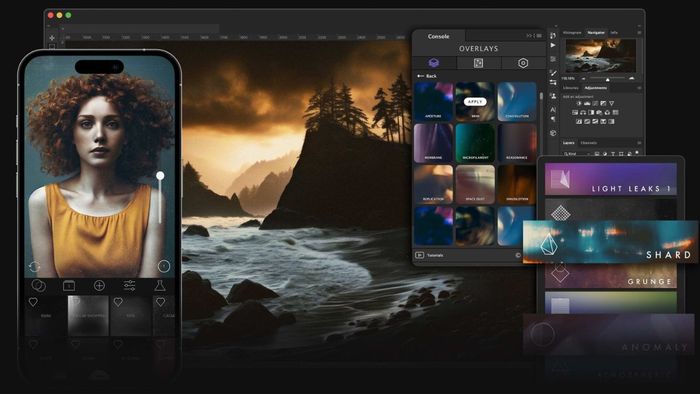
Task: Apply the overlay with the APPLY button
Action: coord(475,102)
